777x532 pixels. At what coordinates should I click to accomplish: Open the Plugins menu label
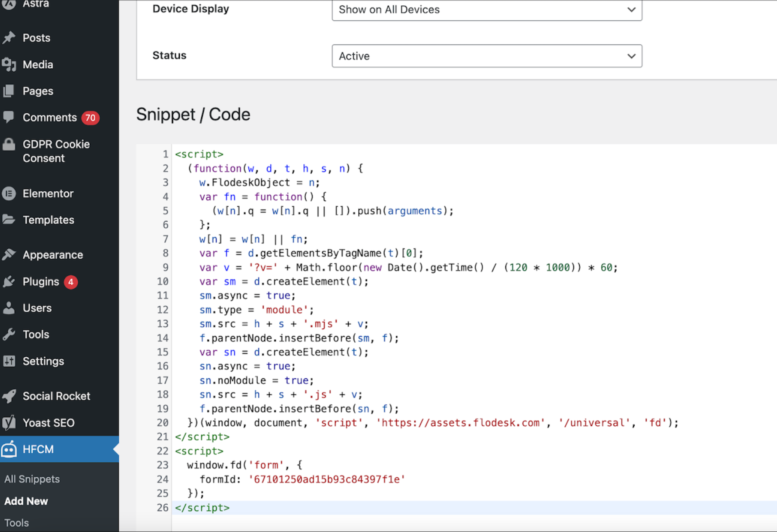[41, 281]
